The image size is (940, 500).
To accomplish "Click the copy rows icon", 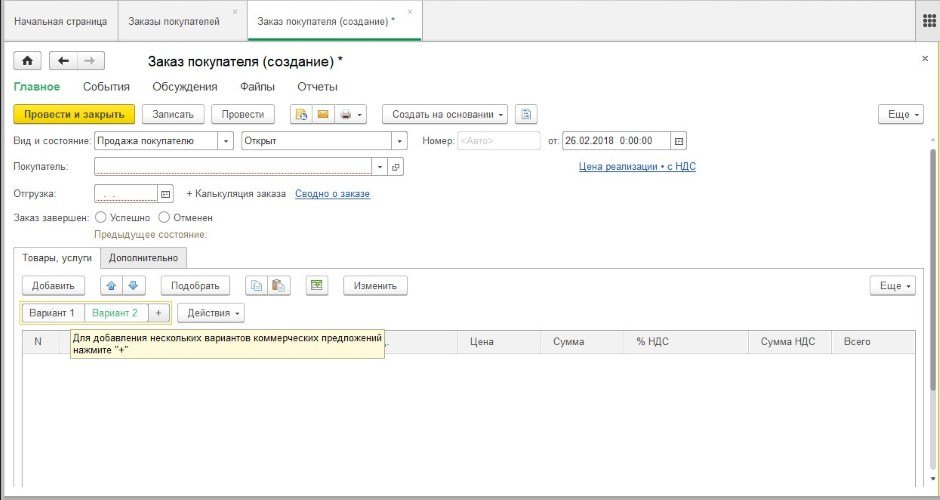I will pos(258,286).
